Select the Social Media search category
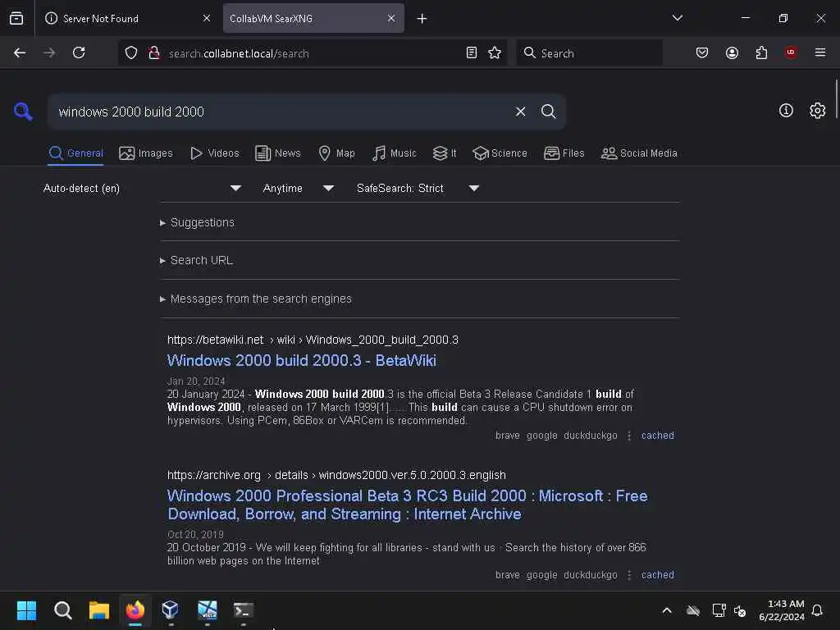Screen dimensions: 840x630 click(x=639, y=153)
